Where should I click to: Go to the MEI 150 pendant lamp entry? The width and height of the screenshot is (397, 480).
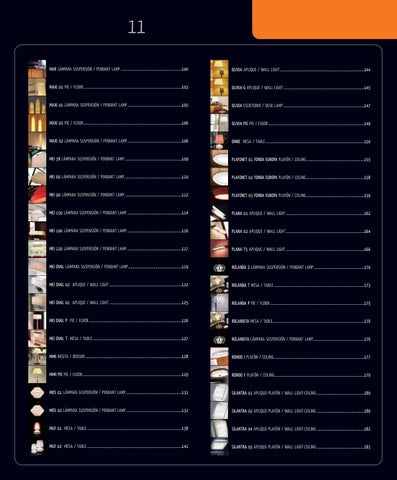click(x=118, y=213)
